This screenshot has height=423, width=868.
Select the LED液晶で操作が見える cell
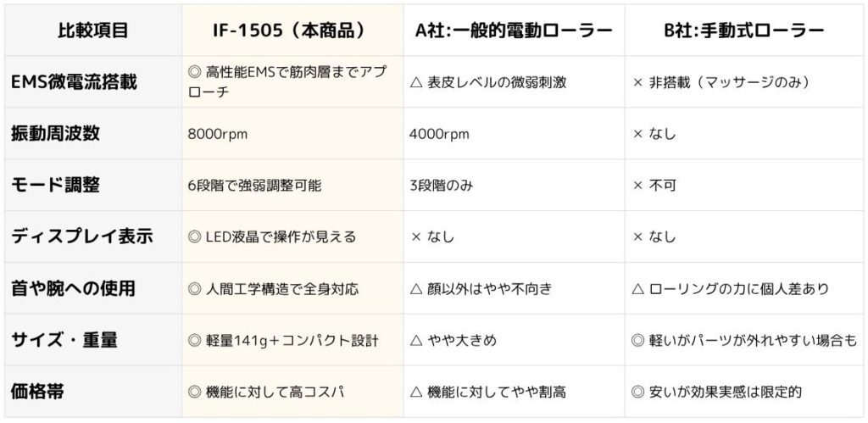(x=292, y=237)
